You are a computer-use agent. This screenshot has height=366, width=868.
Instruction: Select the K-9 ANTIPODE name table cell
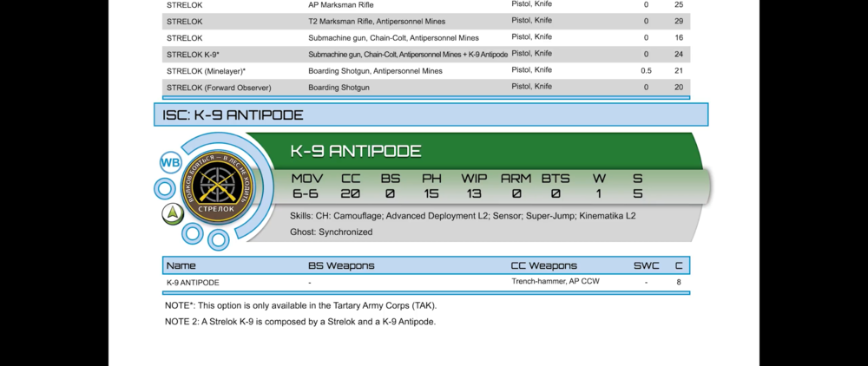click(x=193, y=283)
